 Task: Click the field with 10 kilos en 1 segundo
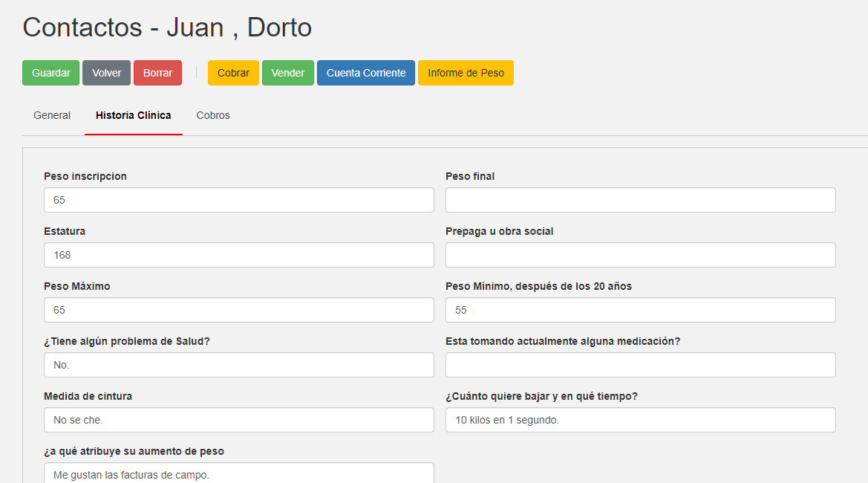click(x=640, y=420)
